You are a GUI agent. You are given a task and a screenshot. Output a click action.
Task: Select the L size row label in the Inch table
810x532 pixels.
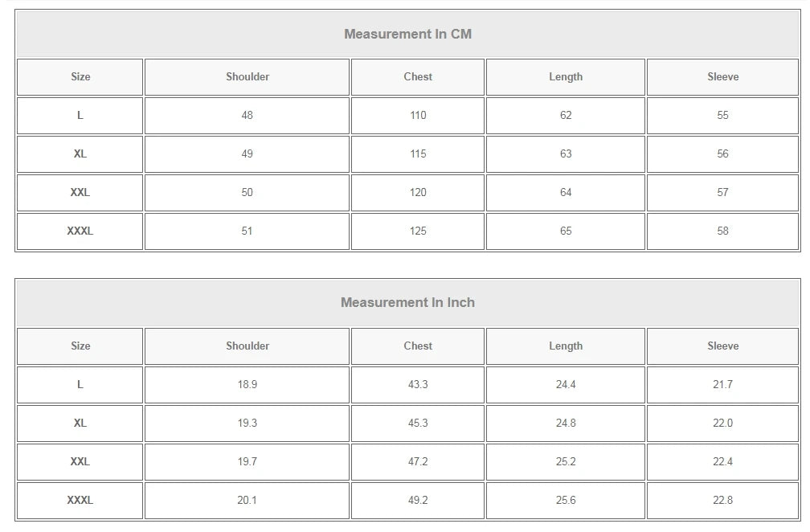80,385
